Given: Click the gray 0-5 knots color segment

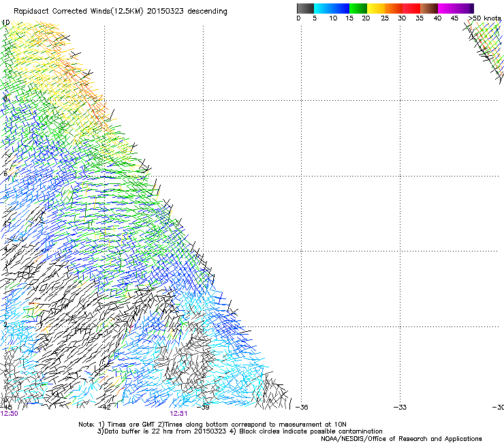Looking at the screenshot, I should 305,8.
